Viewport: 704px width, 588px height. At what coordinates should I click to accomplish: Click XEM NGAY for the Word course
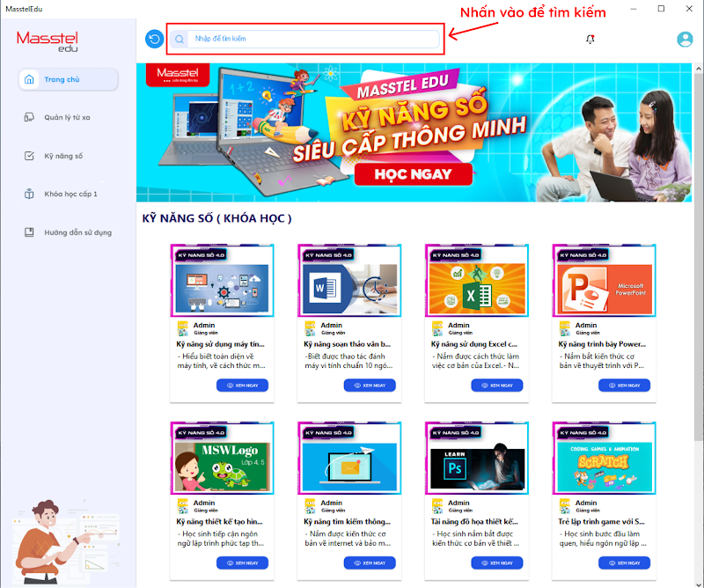[370, 386]
